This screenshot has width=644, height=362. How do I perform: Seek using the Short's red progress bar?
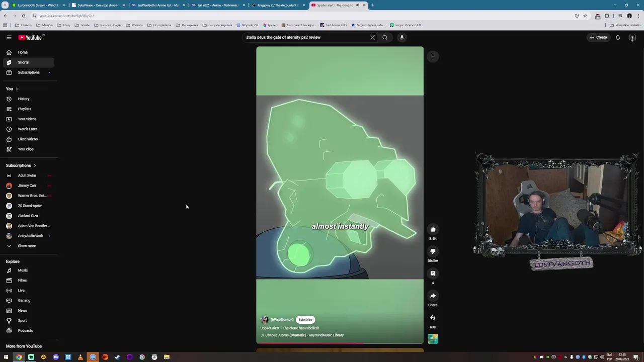(x=340, y=343)
